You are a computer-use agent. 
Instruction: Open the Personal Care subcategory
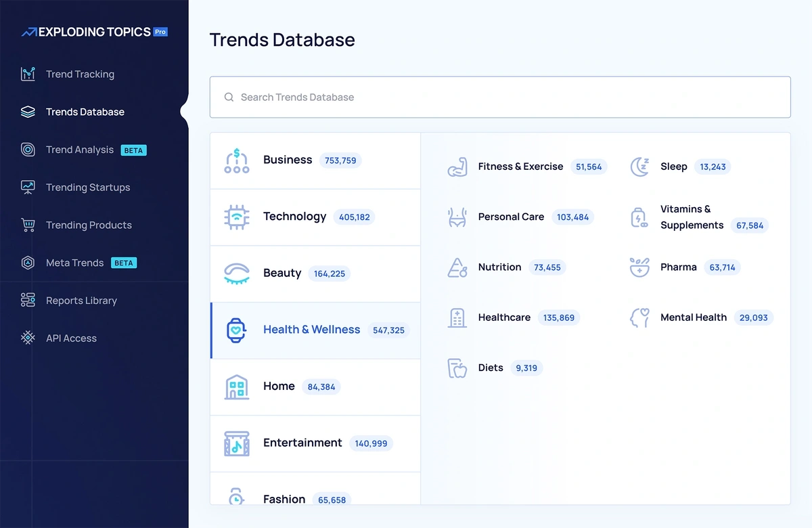click(x=511, y=217)
